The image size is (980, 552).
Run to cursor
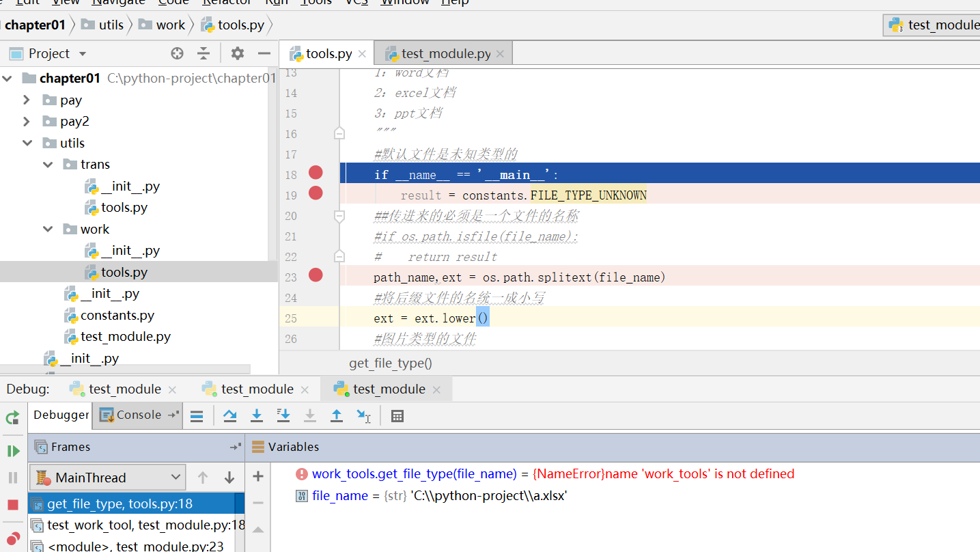coord(364,415)
